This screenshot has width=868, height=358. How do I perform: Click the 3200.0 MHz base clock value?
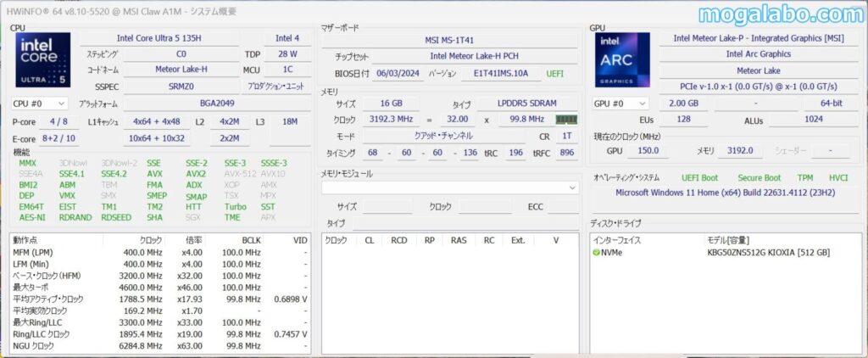(141, 276)
